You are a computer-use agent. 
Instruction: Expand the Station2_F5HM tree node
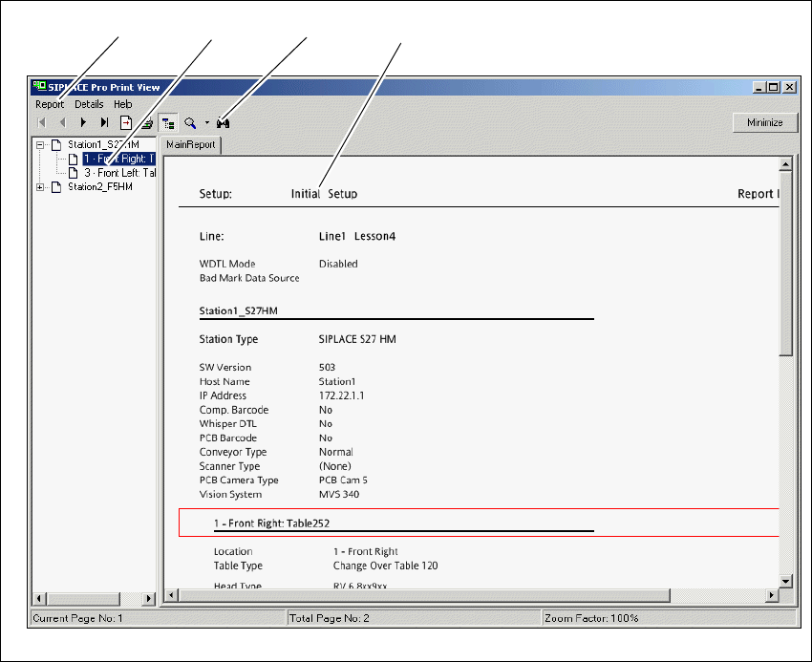(x=40, y=187)
